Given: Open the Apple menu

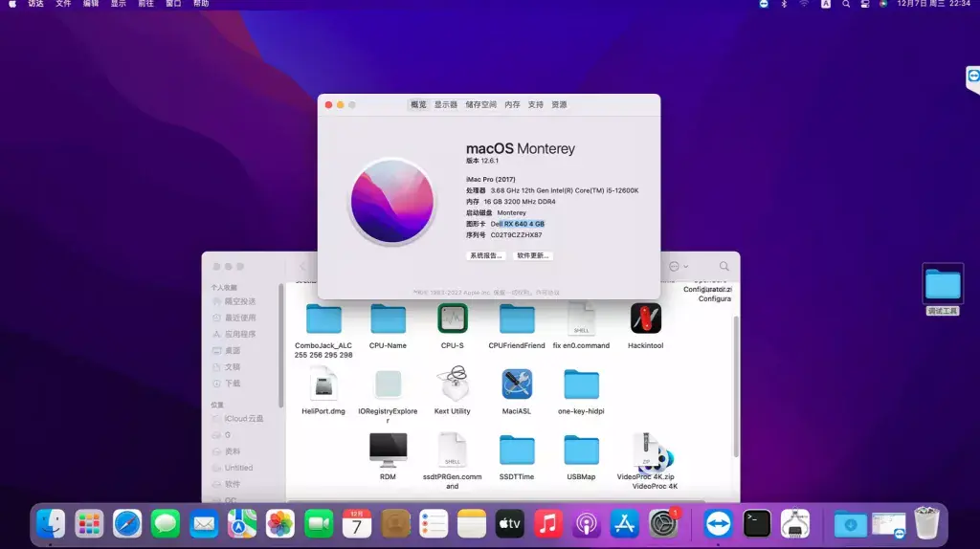Looking at the screenshot, I should coord(11,4).
